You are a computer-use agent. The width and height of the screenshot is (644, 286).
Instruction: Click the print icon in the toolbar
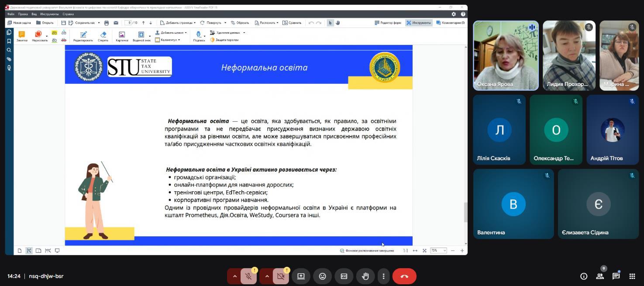[107, 23]
